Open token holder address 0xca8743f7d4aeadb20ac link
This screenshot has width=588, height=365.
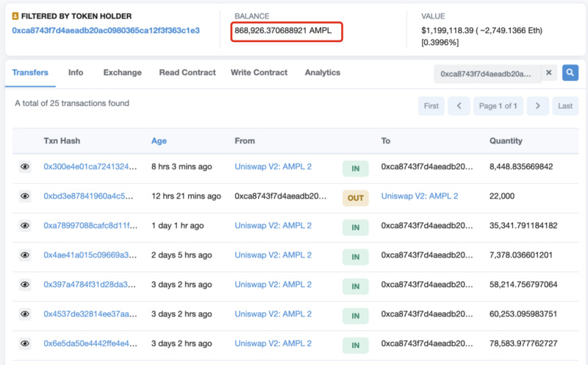tap(106, 30)
